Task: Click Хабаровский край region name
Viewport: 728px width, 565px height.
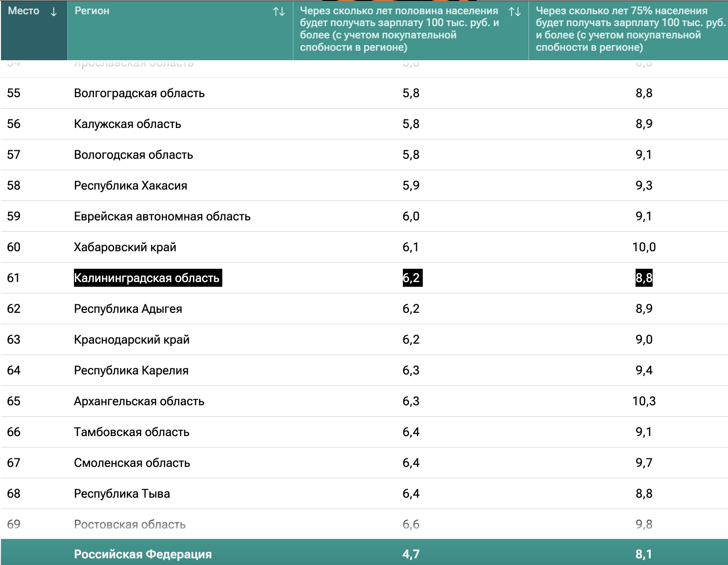Action: pos(125,247)
